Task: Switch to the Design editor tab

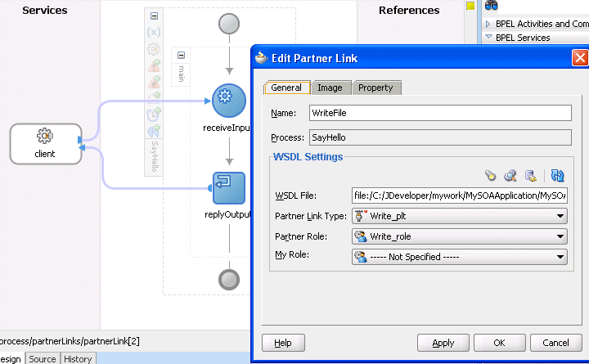Action: coord(11,359)
